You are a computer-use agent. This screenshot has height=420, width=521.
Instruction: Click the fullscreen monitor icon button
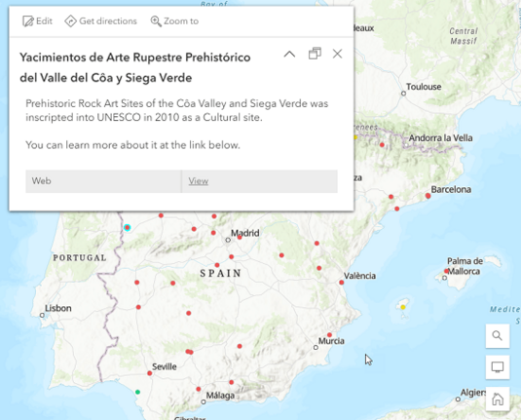[x=498, y=367]
